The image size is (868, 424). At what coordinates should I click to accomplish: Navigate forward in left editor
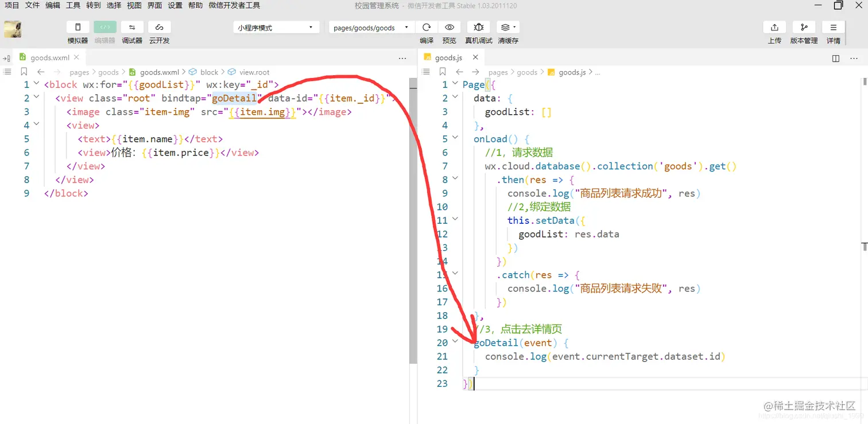[57, 72]
